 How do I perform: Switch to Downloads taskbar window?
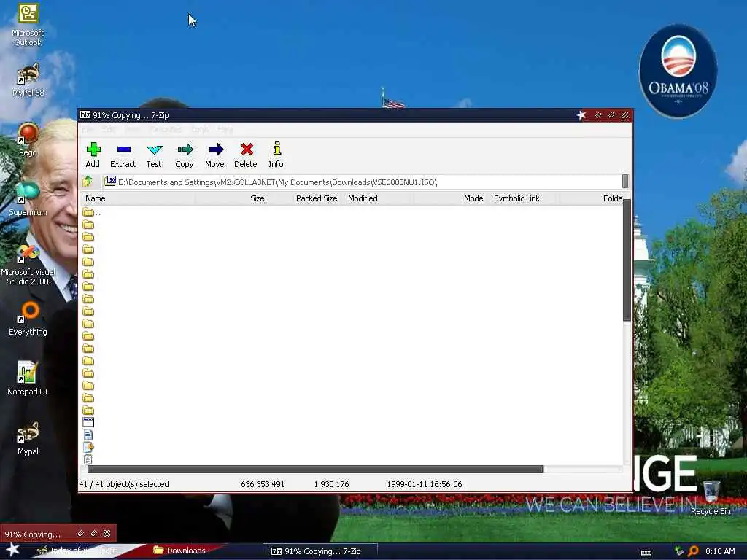point(179,551)
